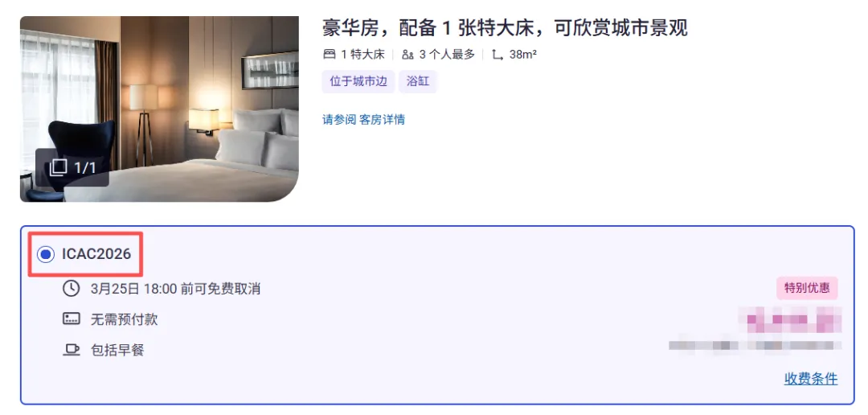Click the image gallery 1/1 icon
This screenshot has width=868, height=415.
pyautogui.click(x=72, y=167)
